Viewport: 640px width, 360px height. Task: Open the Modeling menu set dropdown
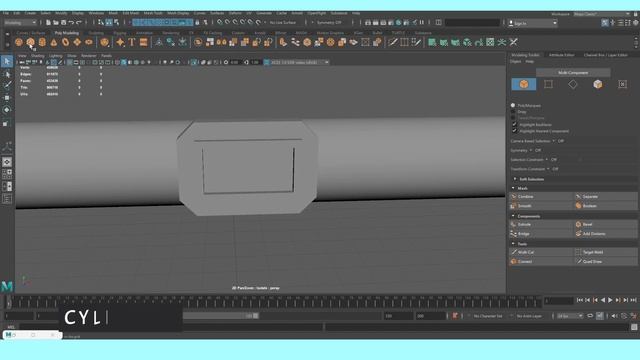click(20, 23)
